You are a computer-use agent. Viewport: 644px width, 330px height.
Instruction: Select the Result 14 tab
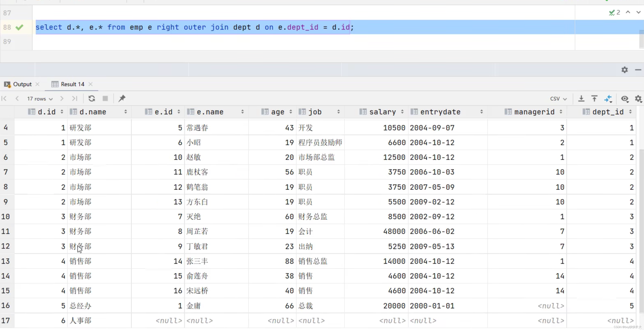pyautogui.click(x=72, y=84)
